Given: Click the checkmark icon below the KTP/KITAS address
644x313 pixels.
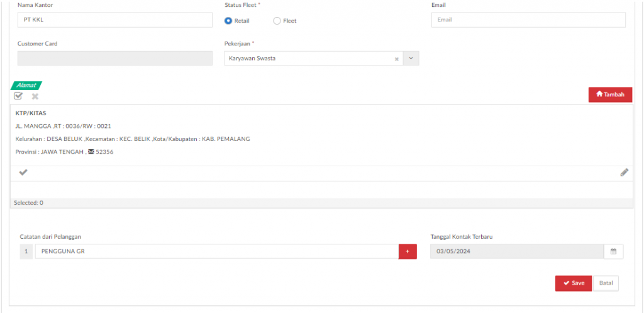Looking at the screenshot, I should pos(23,173).
